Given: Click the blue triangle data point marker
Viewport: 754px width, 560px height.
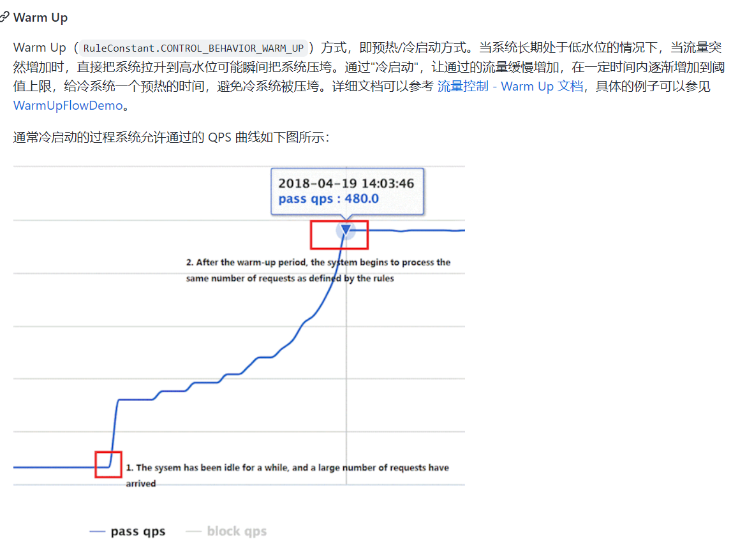Looking at the screenshot, I should pyautogui.click(x=346, y=230).
